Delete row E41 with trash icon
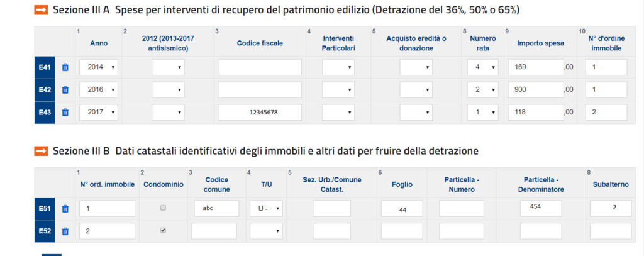Image resolution: width=644 pixels, height=256 pixels. point(65,67)
